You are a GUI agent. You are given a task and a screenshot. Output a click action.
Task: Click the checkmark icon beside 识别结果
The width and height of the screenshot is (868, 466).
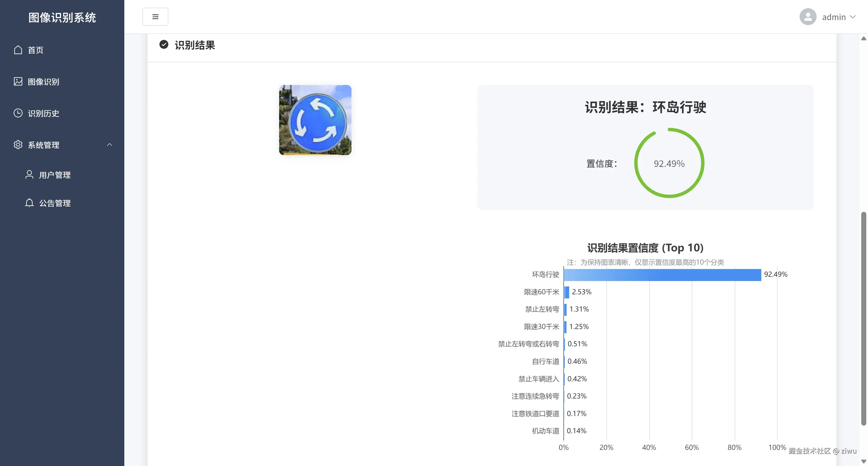point(164,44)
